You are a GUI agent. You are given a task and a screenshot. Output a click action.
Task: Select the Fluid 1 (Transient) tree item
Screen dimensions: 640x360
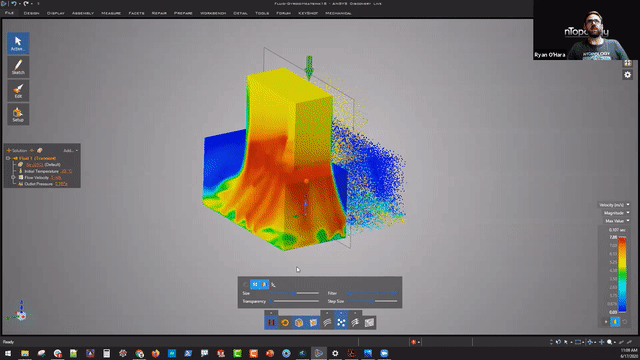click(37, 158)
